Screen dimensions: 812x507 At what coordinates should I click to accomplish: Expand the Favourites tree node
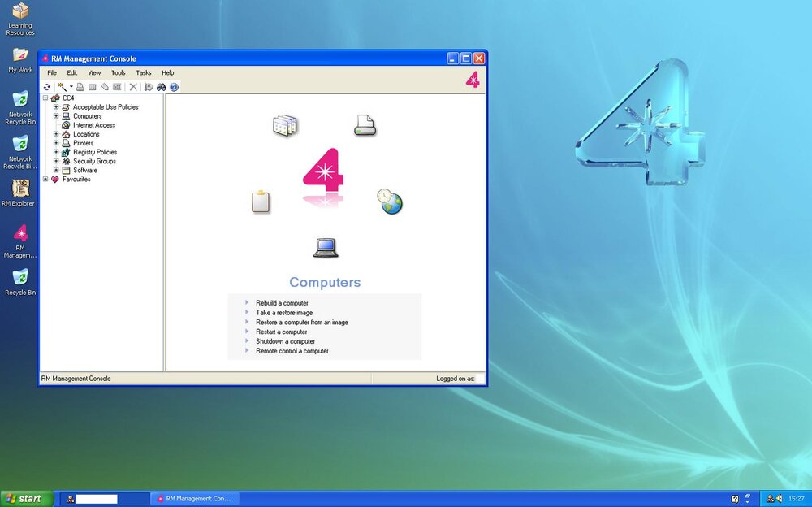[45, 180]
